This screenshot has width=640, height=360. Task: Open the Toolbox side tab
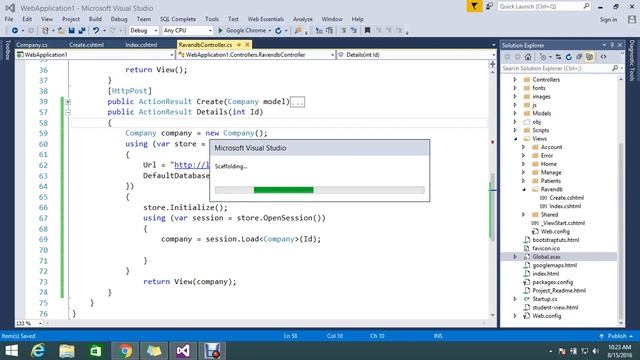click(x=7, y=50)
